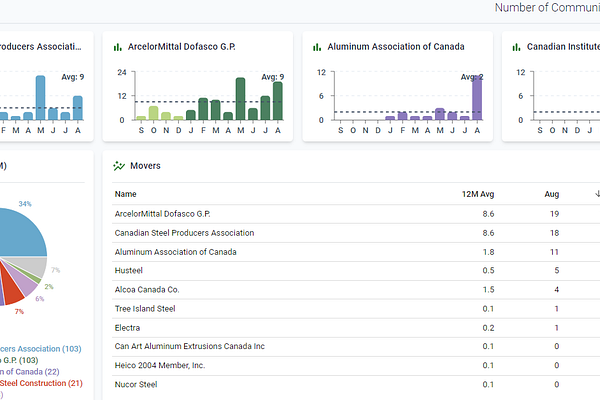Image resolution: width=600 pixels, height=400 pixels.
Task: Select Canadian Steel Producers Association row
Action: (x=356, y=233)
